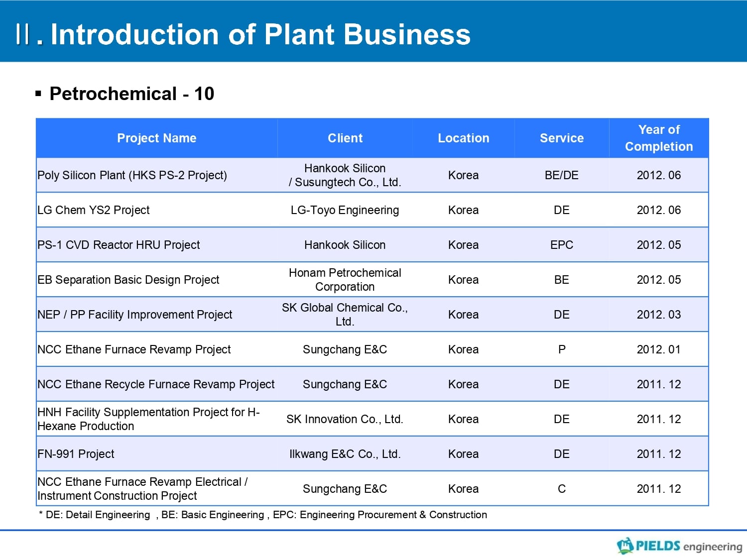Image resolution: width=747 pixels, height=560 pixels.
Task: Click 'Korea' location in Poly Silicon row
Action: pos(464,175)
